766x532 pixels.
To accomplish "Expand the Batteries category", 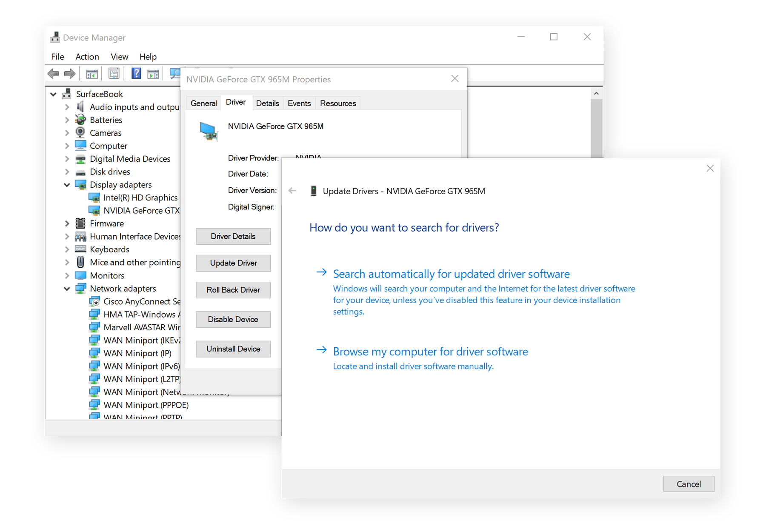I will [x=67, y=120].
